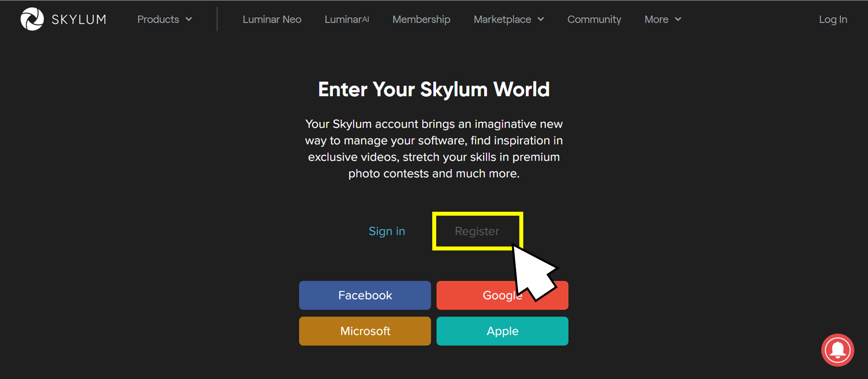Click Log In at top right

833,19
